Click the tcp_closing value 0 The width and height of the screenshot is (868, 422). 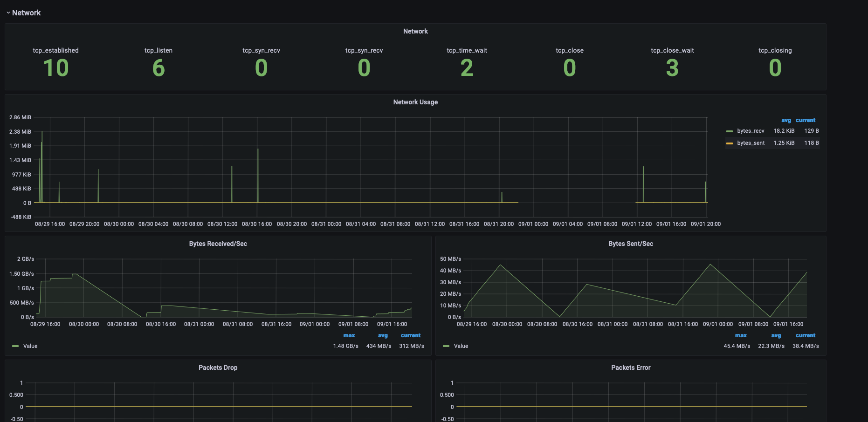(x=775, y=68)
